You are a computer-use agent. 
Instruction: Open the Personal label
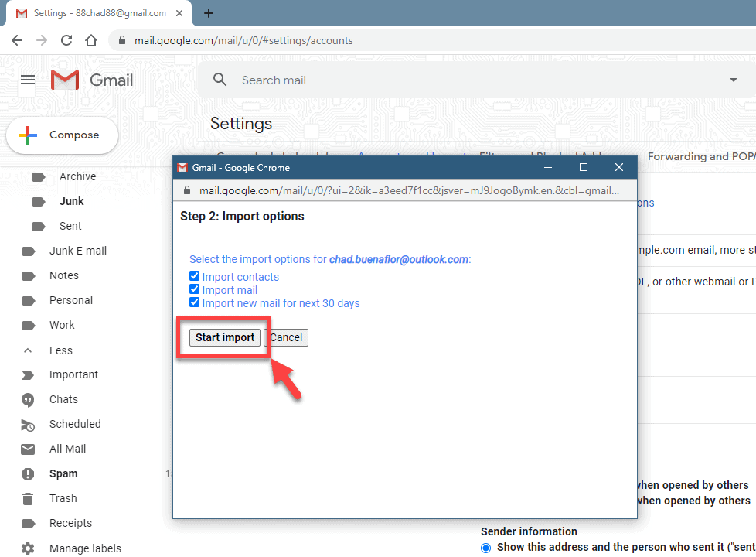click(71, 300)
